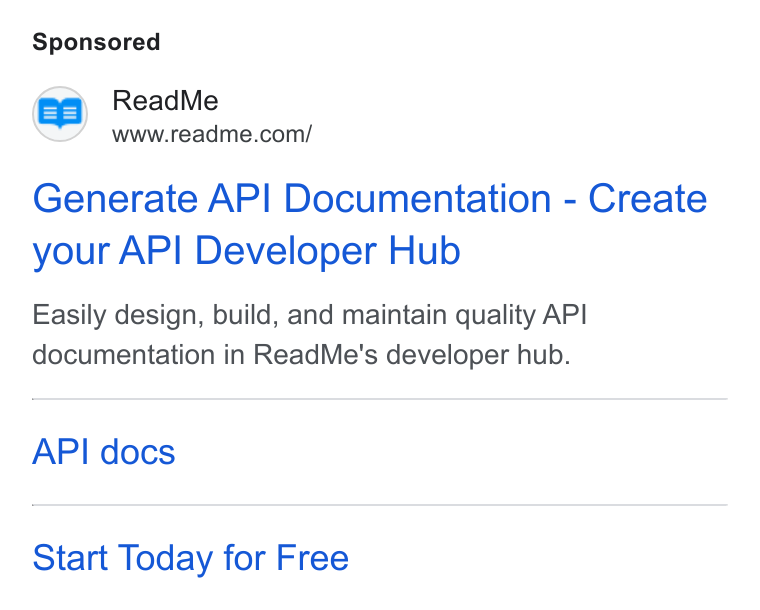Open the Generate API Documentation ad headline
Viewport: 760px width, 610px height.
[x=370, y=224]
